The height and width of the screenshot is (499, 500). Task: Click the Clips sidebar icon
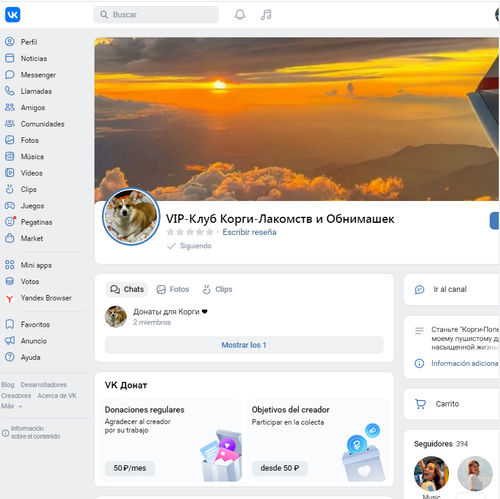tap(10, 189)
